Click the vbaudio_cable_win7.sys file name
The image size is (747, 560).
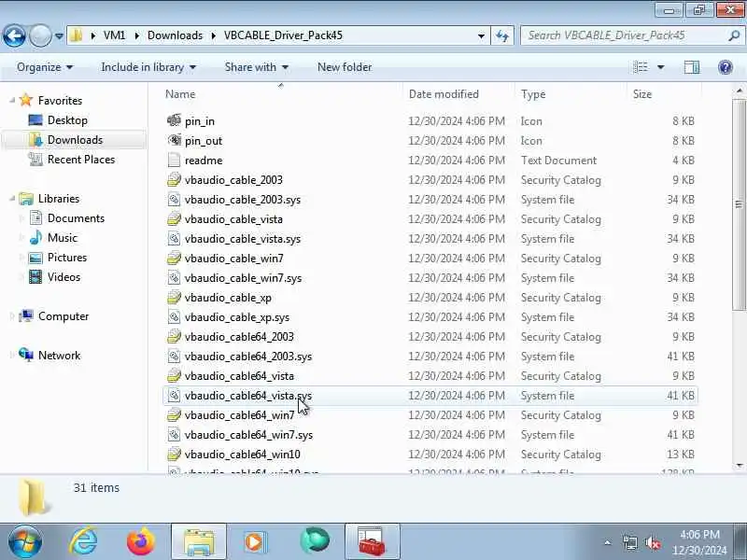pos(243,277)
